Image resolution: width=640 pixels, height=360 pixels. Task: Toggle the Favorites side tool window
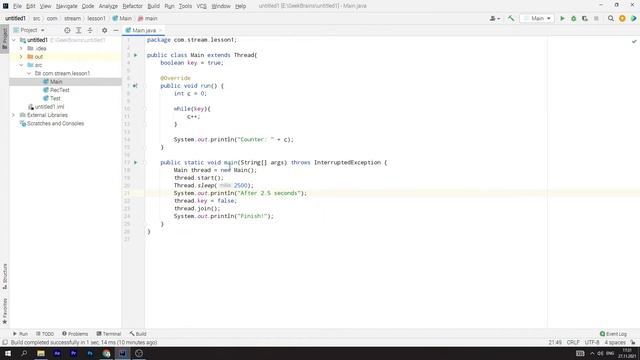[x=4, y=311]
